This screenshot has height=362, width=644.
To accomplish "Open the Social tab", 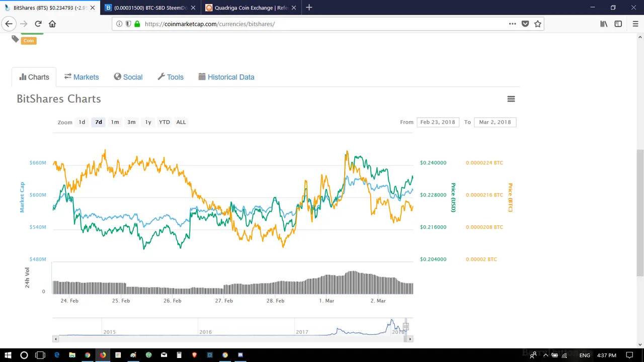I will (x=128, y=77).
